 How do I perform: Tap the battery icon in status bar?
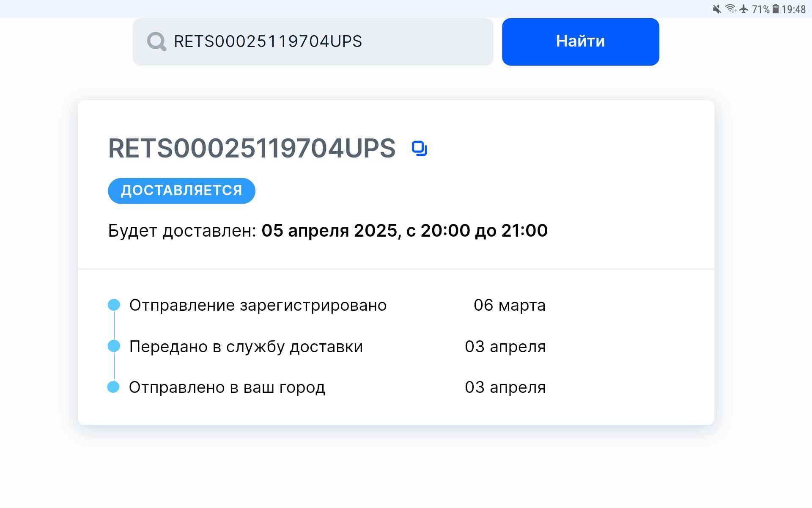(x=776, y=9)
